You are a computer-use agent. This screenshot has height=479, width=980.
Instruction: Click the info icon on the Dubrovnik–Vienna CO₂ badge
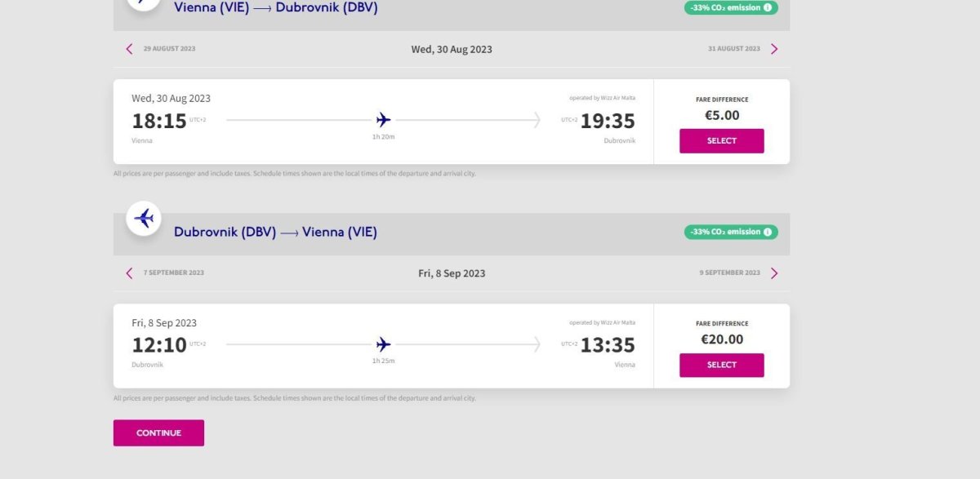[x=768, y=232]
